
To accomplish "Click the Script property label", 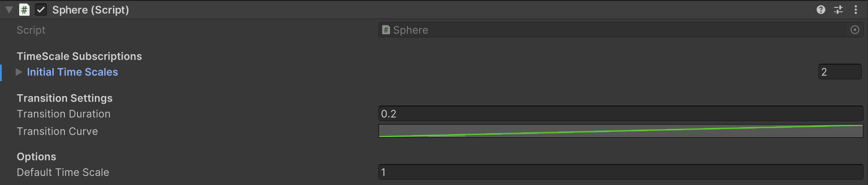I will coord(31,30).
